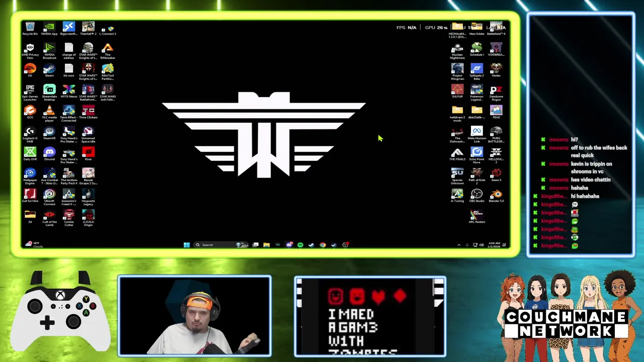This screenshot has height=362, width=644.
Task: Open the Project Wingman shortcut
Action: tap(457, 72)
